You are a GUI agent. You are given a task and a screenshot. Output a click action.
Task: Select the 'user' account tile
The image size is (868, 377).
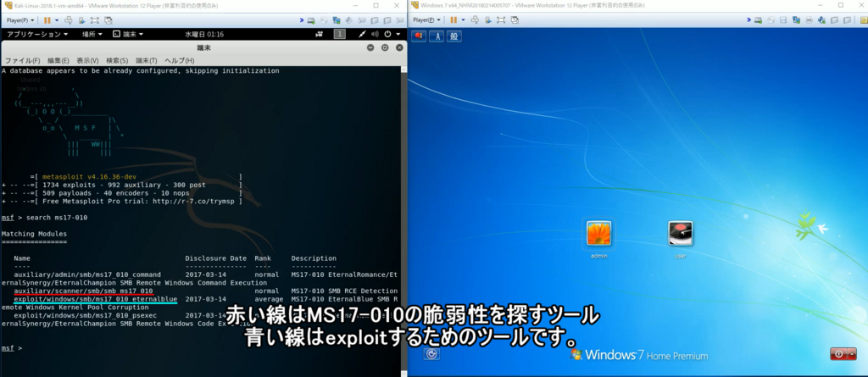681,239
